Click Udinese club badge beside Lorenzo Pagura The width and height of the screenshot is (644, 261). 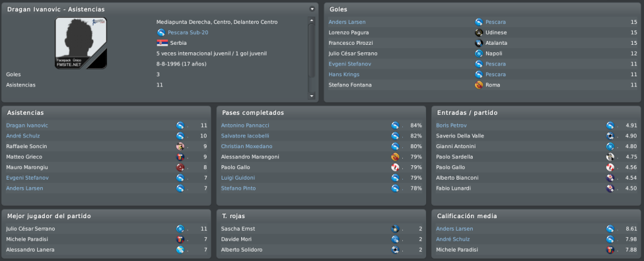tap(478, 33)
